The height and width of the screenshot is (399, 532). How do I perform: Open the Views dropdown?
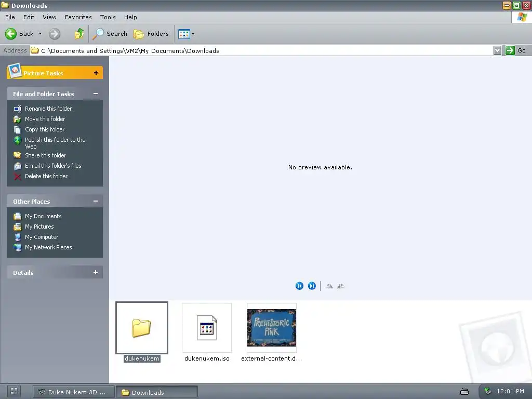(x=187, y=34)
